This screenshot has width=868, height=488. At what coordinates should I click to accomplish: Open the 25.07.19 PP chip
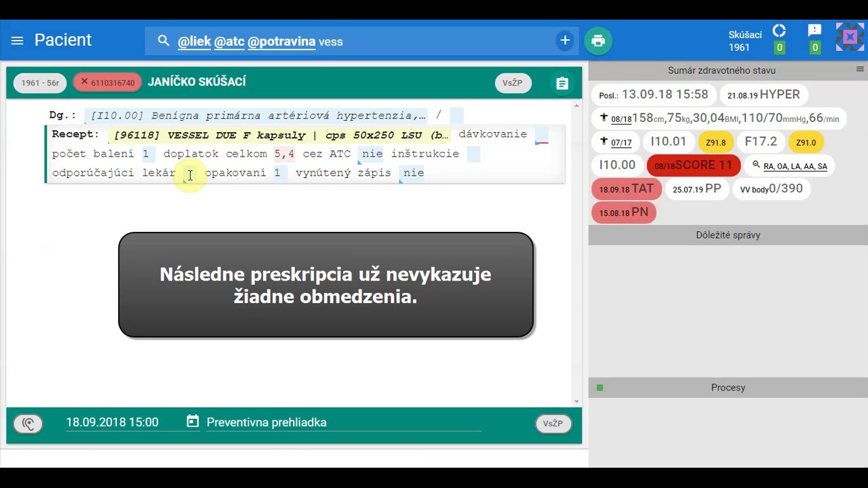[697, 189]
